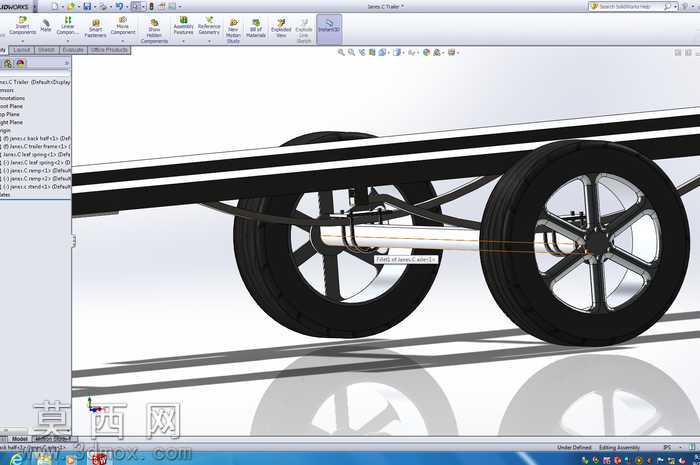Open dropdown arrow under Insert Components

[22, 41]
